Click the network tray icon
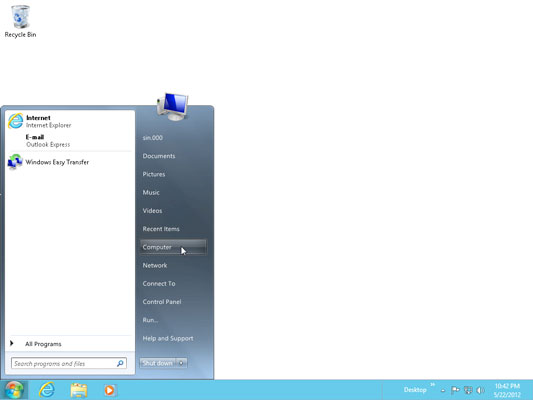This screenshot has width=533, height=400. (x=468, y=390)
